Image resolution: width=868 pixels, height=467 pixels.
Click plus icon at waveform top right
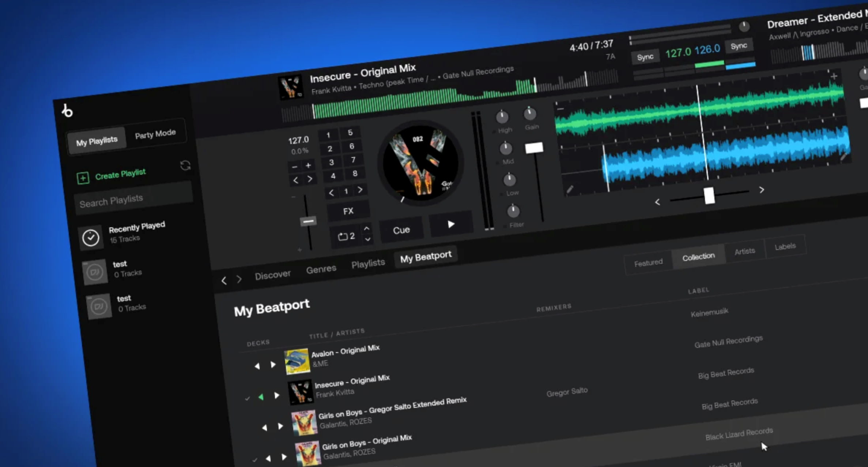(834, 76)
